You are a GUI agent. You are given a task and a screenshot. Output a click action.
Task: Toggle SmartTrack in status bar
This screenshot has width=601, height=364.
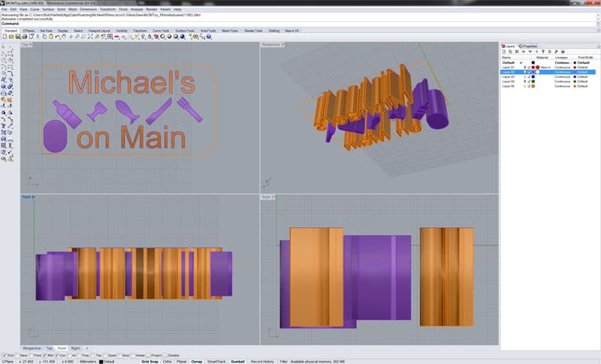point(216,361)
